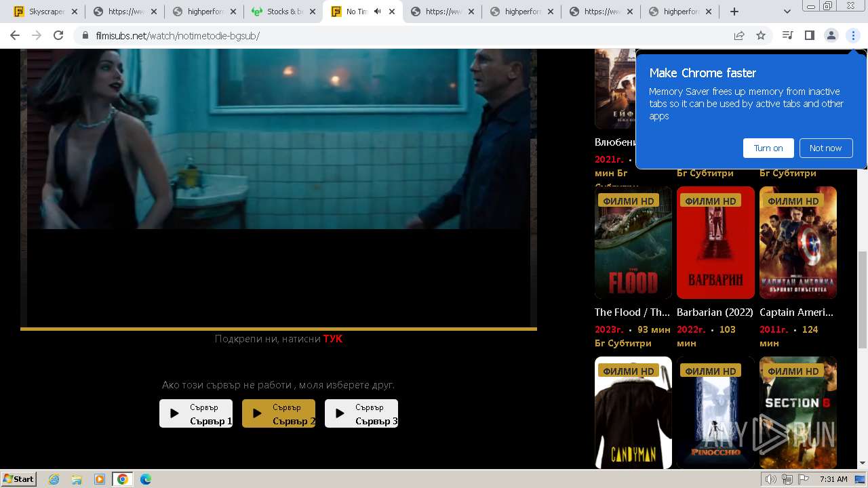Mute the No Time tab audio icon
868x488 pixels.
[x=377, y=12]
